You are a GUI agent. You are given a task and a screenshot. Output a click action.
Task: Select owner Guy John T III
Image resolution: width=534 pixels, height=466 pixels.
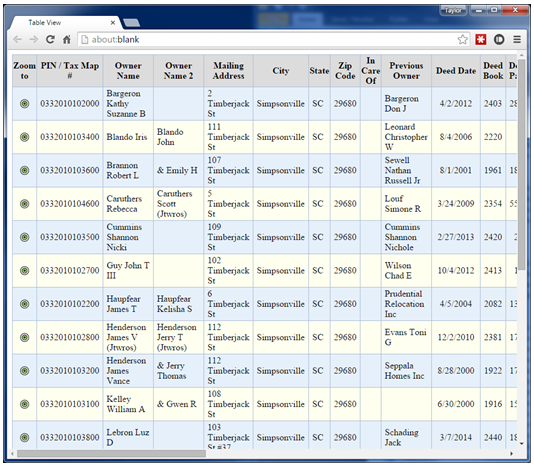pos(128,270)
